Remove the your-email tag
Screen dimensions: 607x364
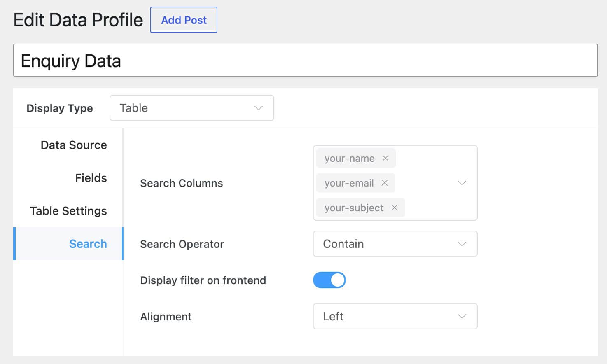coord(385,183)
